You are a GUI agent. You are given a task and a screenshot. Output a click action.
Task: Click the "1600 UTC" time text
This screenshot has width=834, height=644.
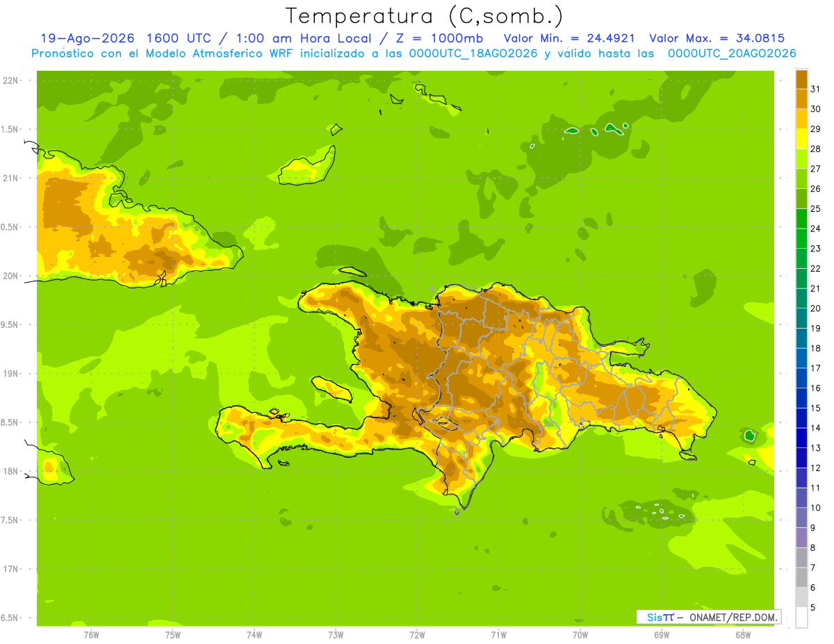[x=177, y=38]
